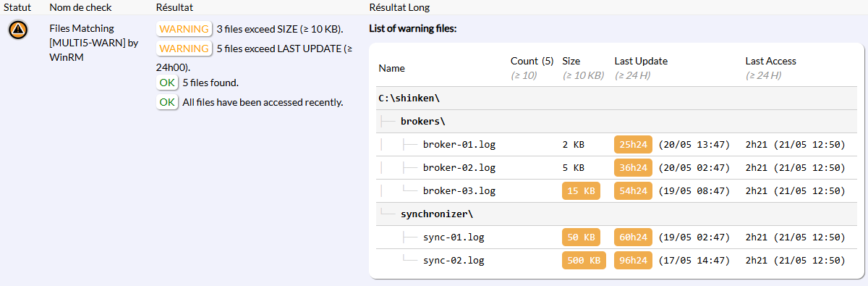Click the OK badge for 5 files found

167,83
